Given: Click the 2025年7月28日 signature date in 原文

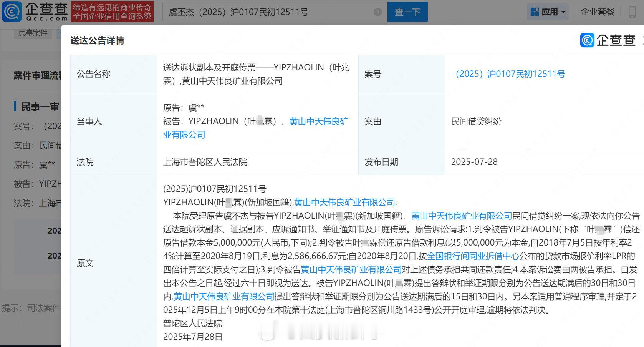Looking at the screenshot, I should (193, 337).
